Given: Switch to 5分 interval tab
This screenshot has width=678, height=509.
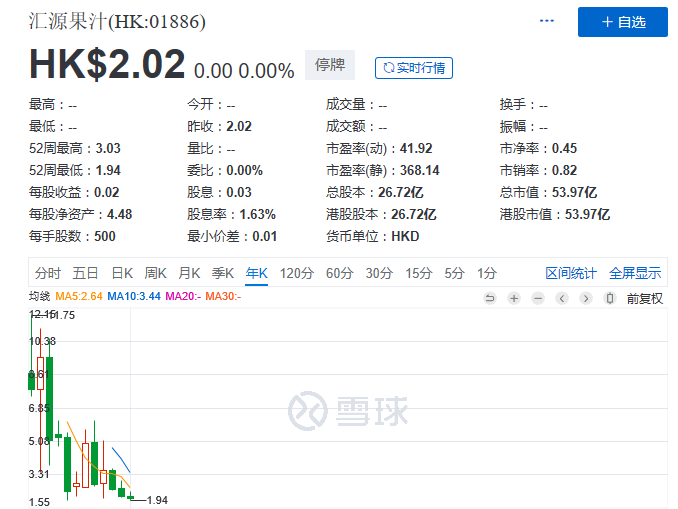Looking at the screenshot, I should 454,273.
